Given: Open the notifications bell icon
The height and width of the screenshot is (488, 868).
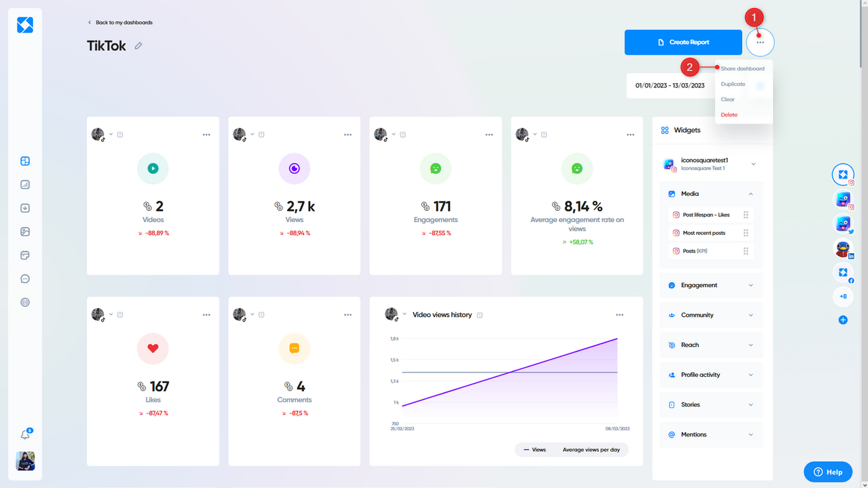Looking at the screenshot, I should 25,435.
